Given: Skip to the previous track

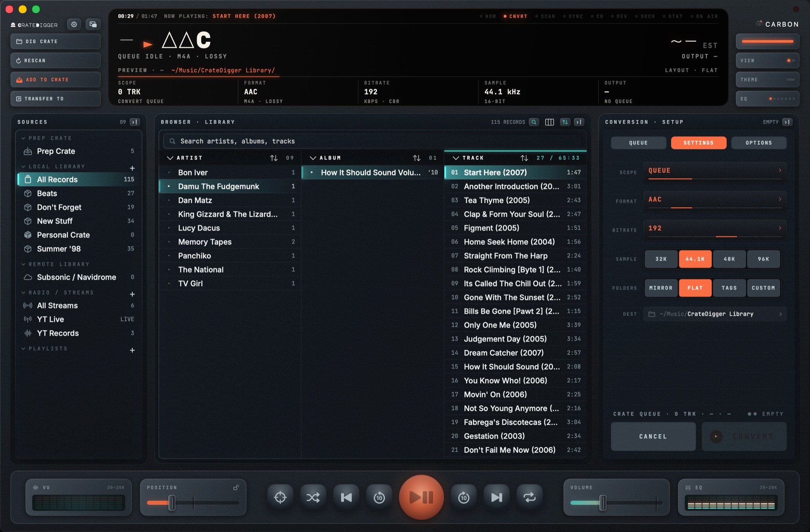Looking at the screenshot, I should [346, 497].
